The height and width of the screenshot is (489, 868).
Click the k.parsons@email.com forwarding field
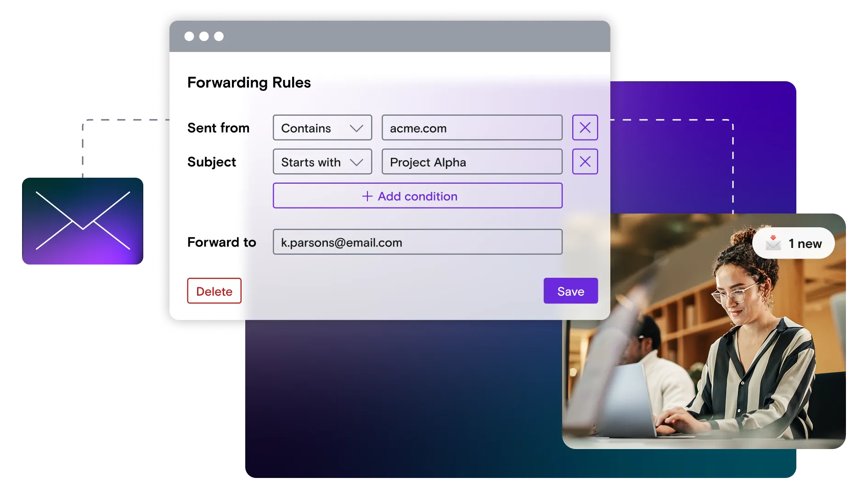[417, 242]
